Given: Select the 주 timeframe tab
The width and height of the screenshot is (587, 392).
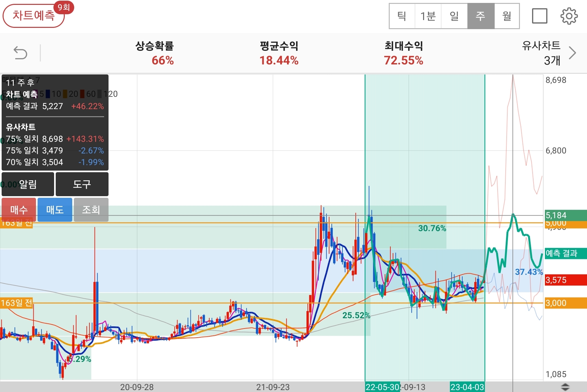Looking at the screenshot, I should click(x=481, y=16).
